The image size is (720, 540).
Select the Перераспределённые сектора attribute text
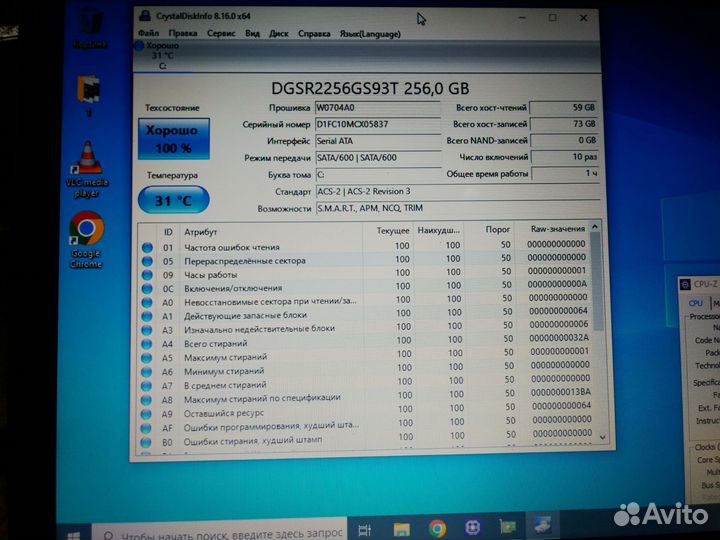coord(245,261)
